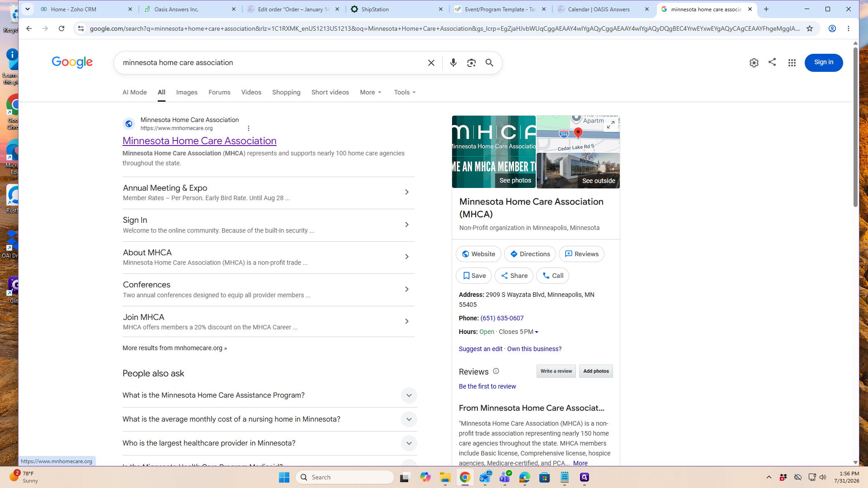
Task: Open File Explorer from the taskbar
Action: coord(445,477)
